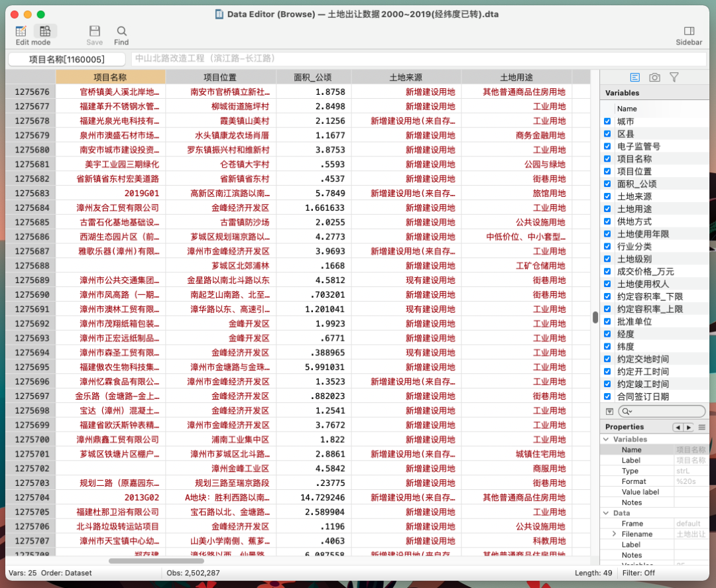Click the Type property value strL

coord(682,471)
